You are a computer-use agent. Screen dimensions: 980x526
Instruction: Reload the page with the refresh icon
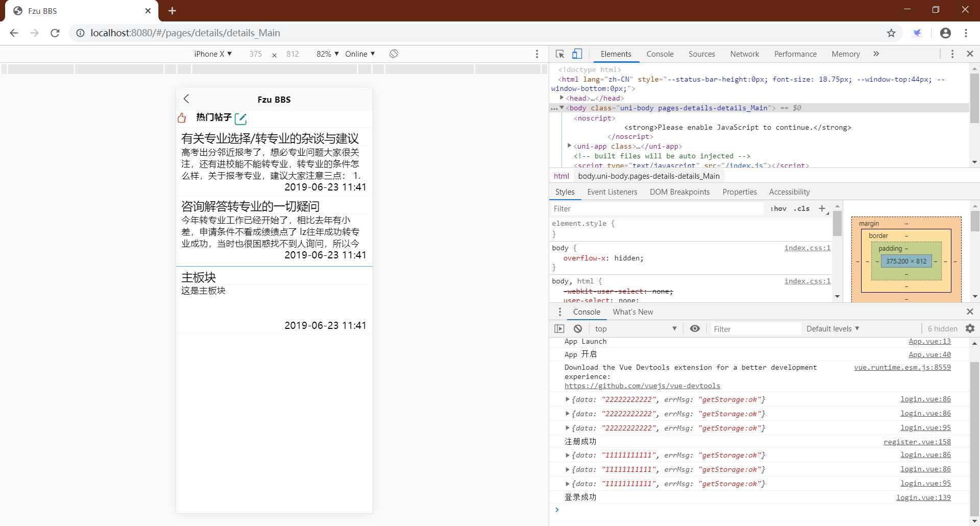click(x=55, y=33)
